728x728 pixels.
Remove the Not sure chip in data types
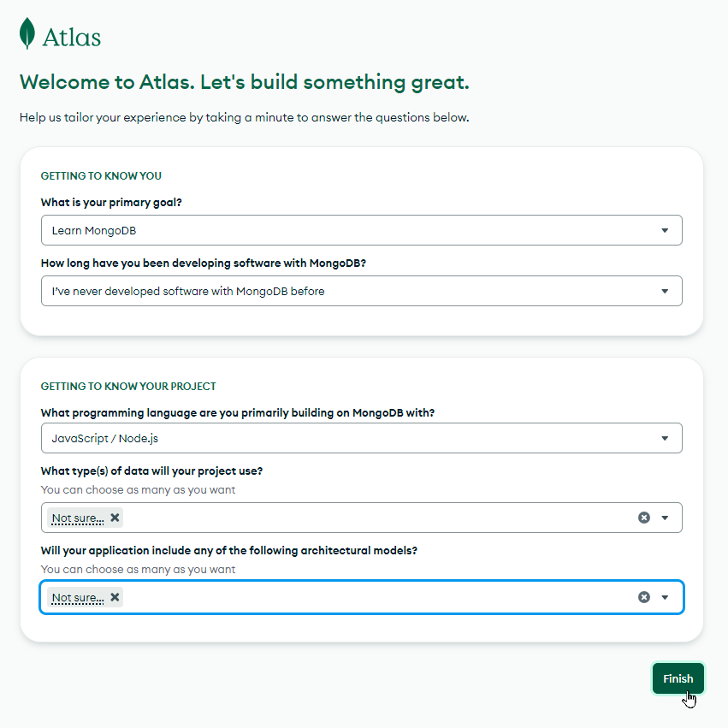[115, 518]
